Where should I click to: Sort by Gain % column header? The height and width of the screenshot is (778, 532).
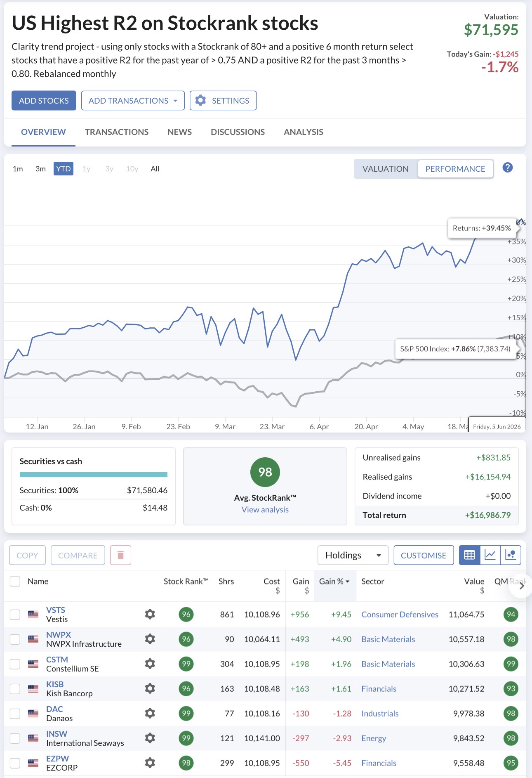coord(334,581)
